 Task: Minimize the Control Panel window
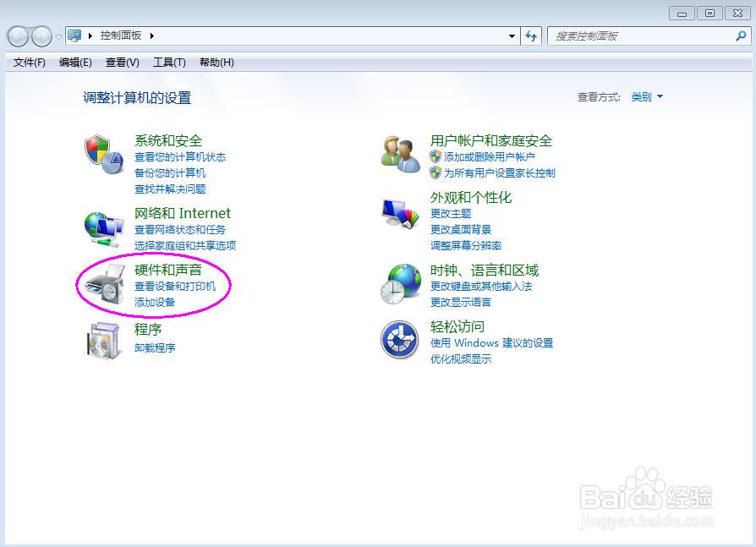pyautogui.click(x=682, y=14)
